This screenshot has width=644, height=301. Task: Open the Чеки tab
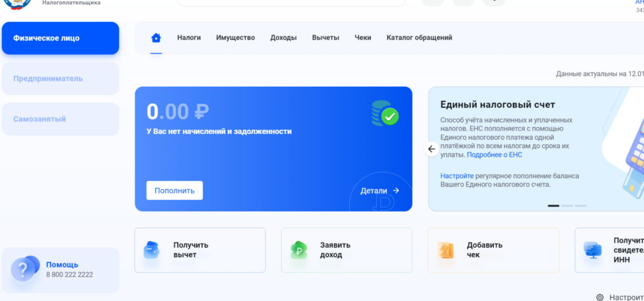point(363,38)
